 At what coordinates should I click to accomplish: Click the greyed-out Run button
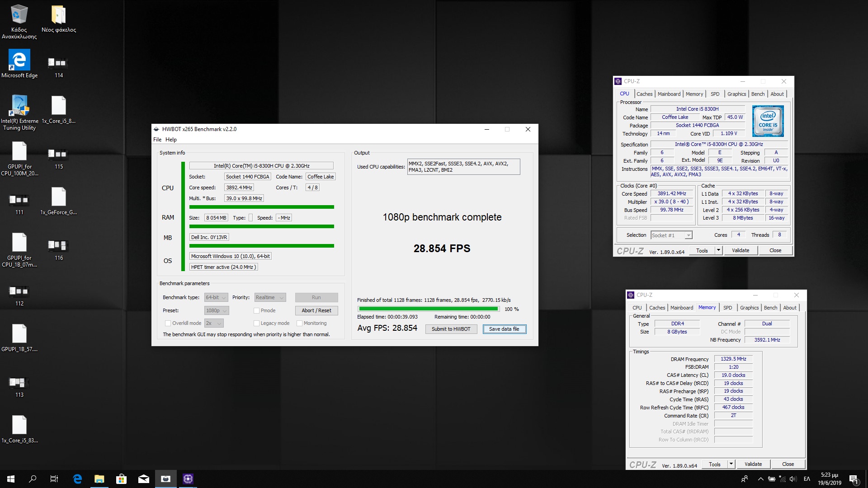tap(316, 297)
